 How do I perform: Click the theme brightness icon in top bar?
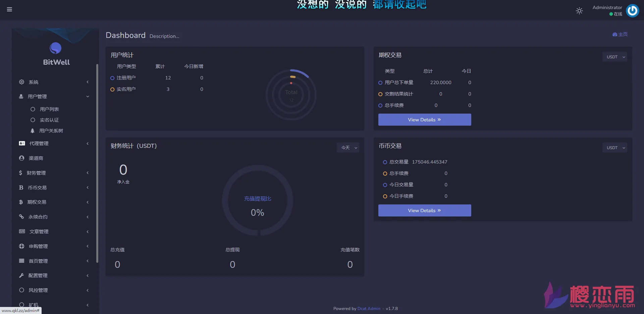tap(579, 10)
